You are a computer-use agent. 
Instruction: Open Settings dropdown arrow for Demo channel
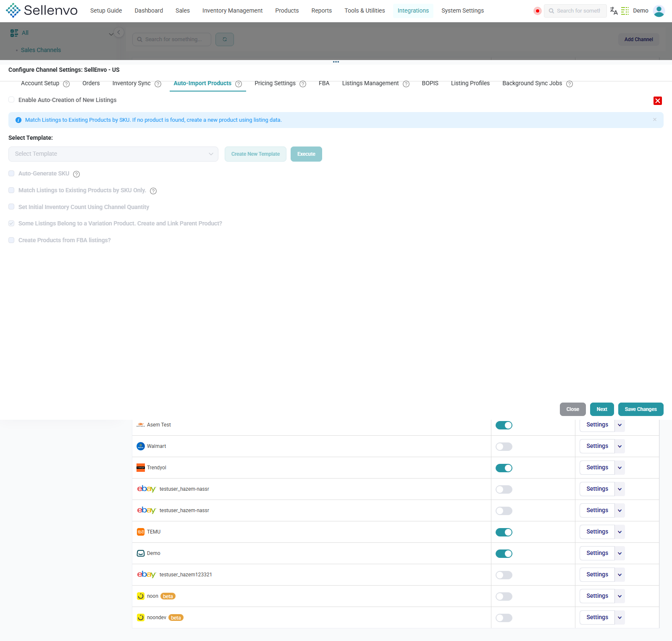(620, 553)
